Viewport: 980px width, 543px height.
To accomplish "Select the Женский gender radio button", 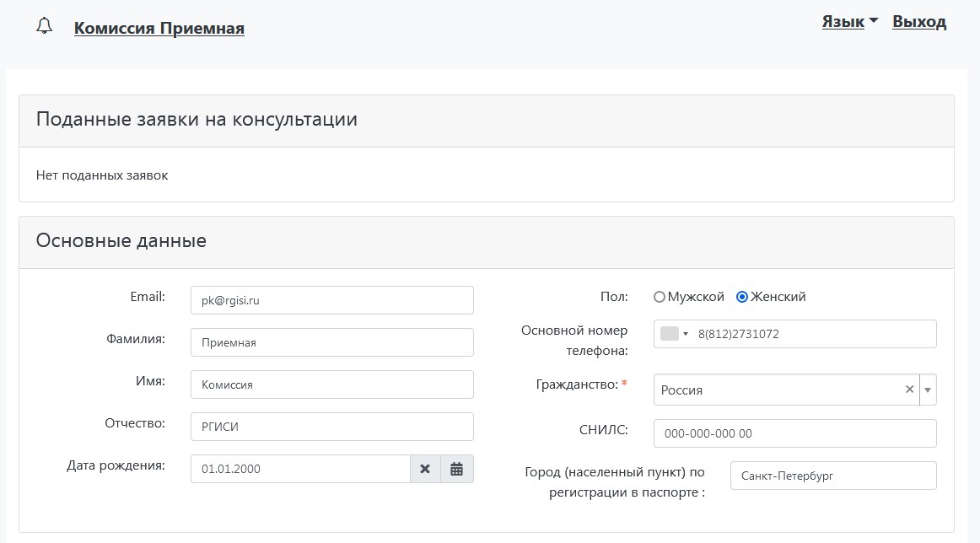I will pos(742,297).
